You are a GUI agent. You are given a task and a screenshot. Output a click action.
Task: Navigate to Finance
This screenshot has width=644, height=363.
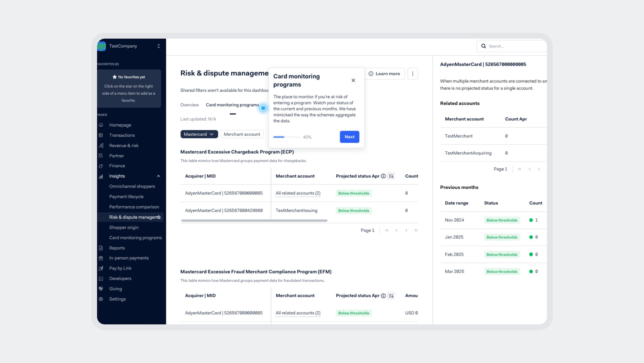(117, 166)
